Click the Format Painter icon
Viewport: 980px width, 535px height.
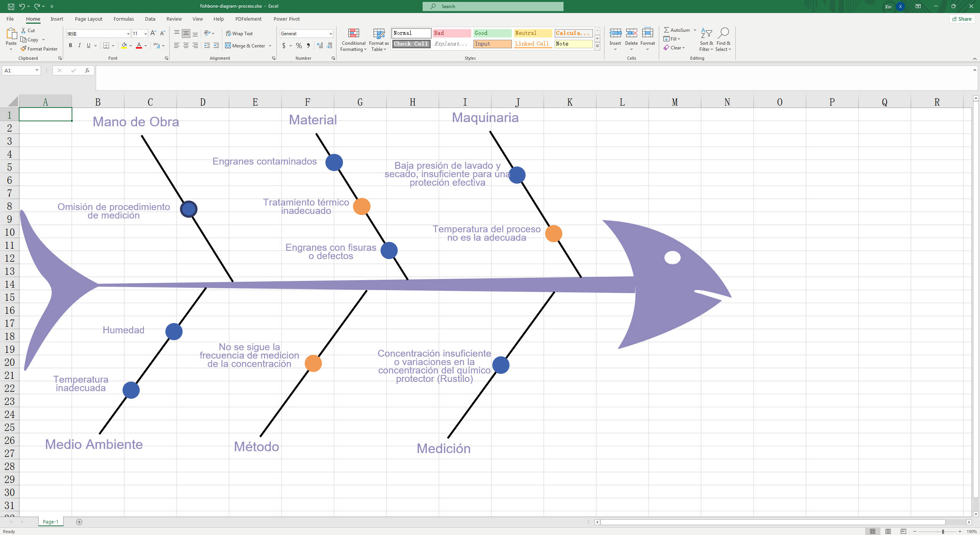click(x=24, y=49)
